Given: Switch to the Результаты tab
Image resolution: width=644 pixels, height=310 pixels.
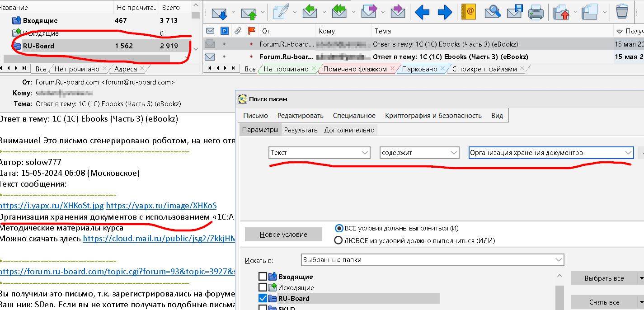Looking at the screenshot, I should point(301,130).
